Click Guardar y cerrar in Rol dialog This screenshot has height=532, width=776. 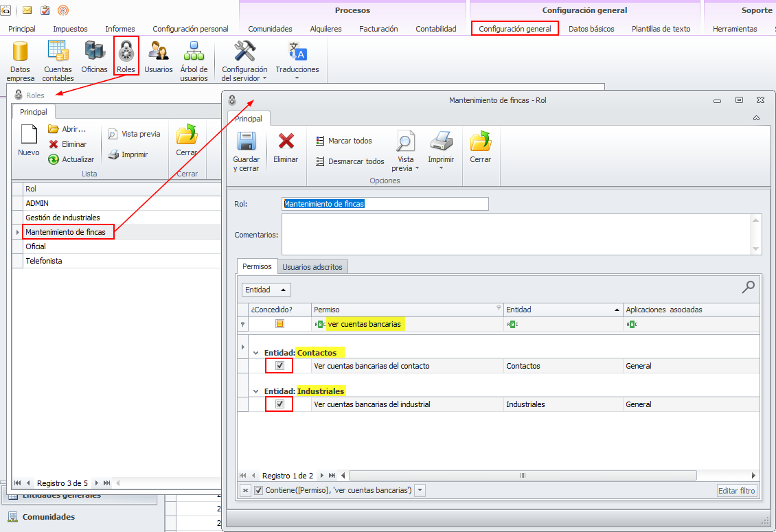click(x=246, y=152)
